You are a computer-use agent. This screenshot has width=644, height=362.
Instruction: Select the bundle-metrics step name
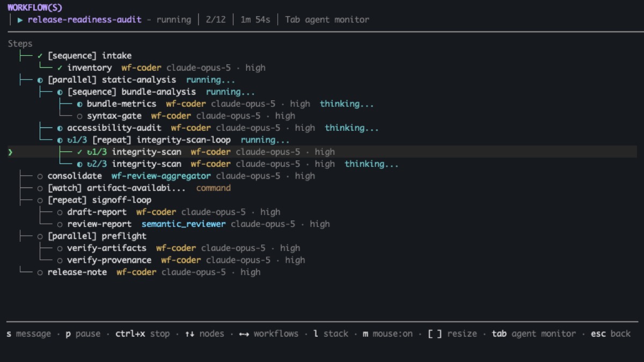122,104
